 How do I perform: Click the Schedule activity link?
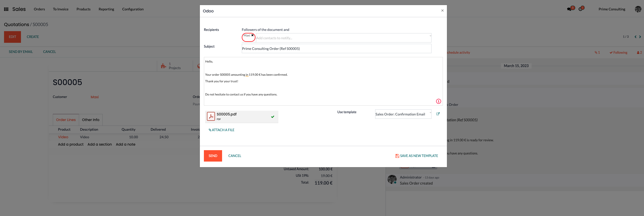[458, 52]
